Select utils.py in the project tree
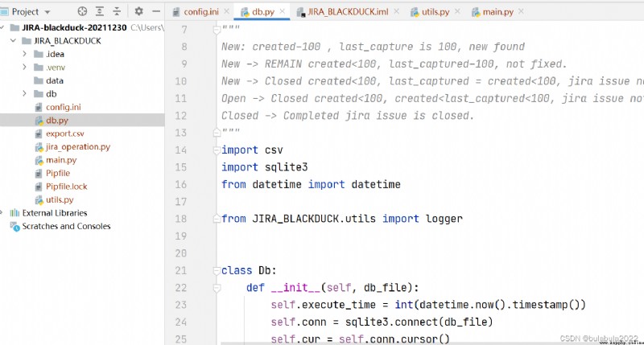Screen dimensions: 644x345 click(x=60, y=199)
